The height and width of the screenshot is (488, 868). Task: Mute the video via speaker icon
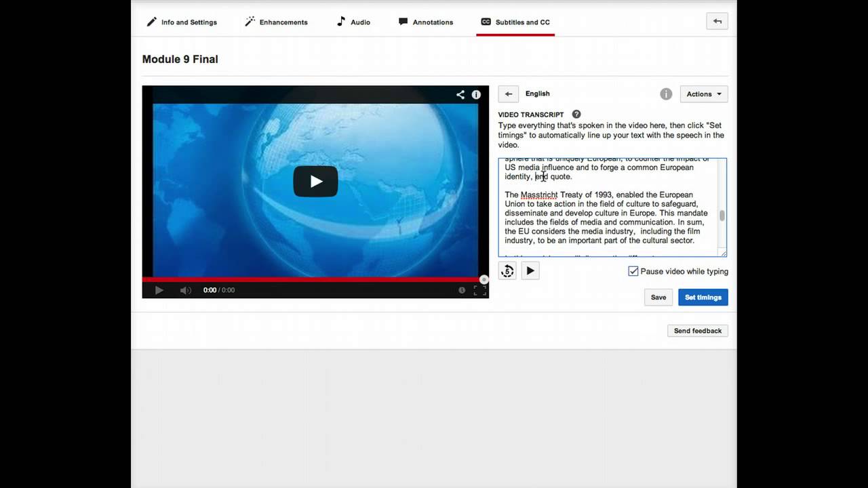[185, 290]
